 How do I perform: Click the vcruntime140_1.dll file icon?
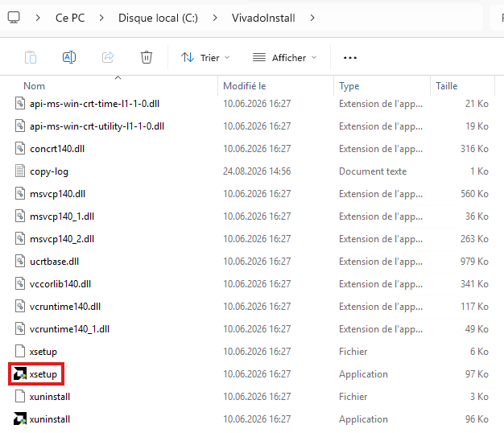click(x=20, y=328)
